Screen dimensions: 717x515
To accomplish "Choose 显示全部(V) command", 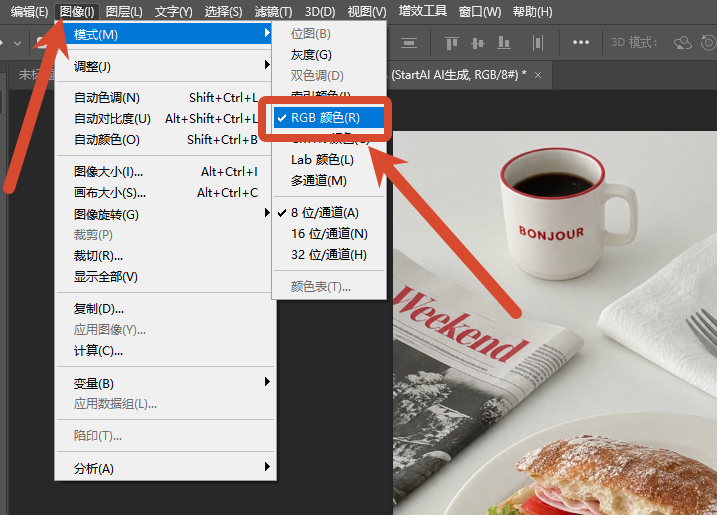I will 165,277.
